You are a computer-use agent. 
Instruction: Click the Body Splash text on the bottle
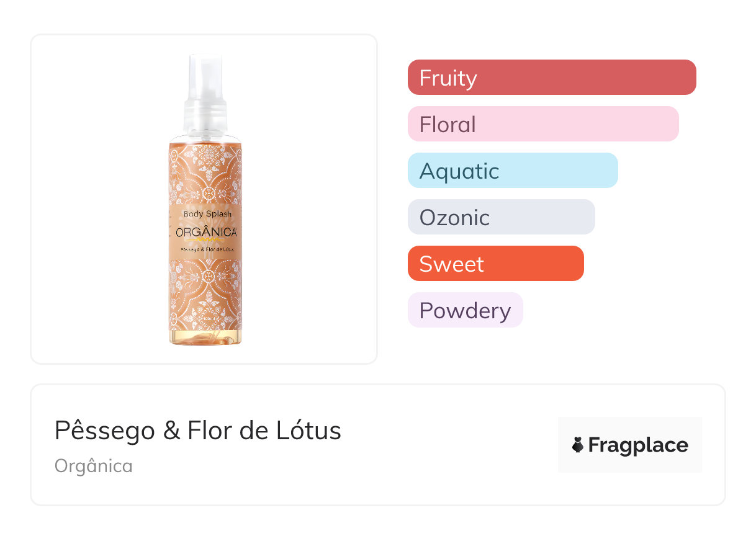(x=207, y=213)
